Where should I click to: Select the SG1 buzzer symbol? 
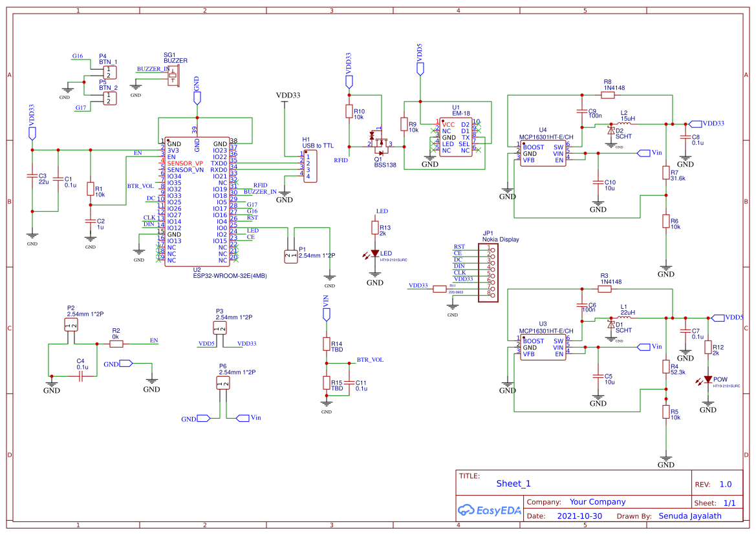tap(173, 76)
